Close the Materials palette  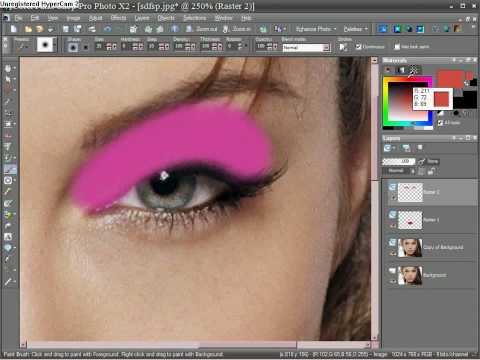[475, 60]
